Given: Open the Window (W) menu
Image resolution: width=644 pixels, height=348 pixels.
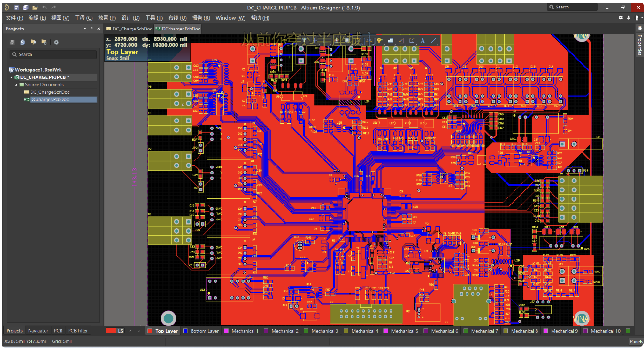Looking at the screenshot, I should coord(230,18).
